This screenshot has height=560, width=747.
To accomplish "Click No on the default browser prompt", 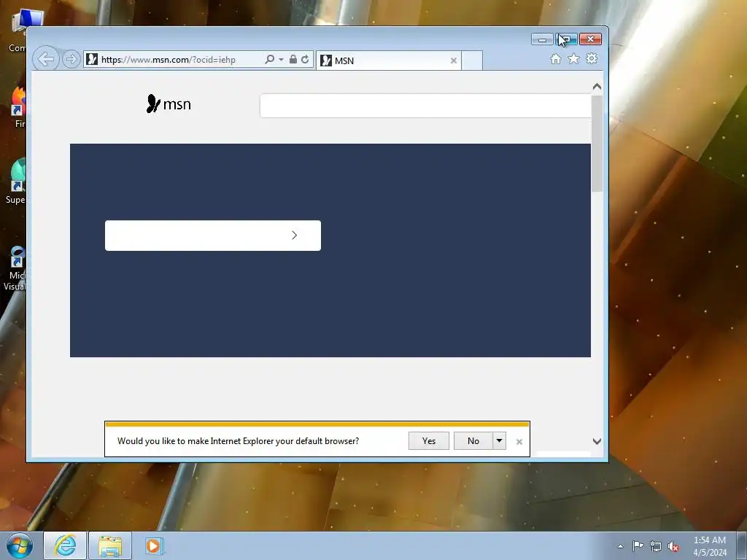I will [473, 441].
